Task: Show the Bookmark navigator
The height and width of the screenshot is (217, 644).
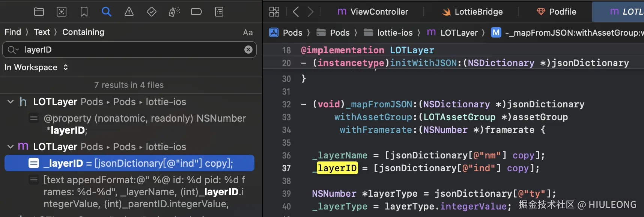Action: tap(84, 12)
